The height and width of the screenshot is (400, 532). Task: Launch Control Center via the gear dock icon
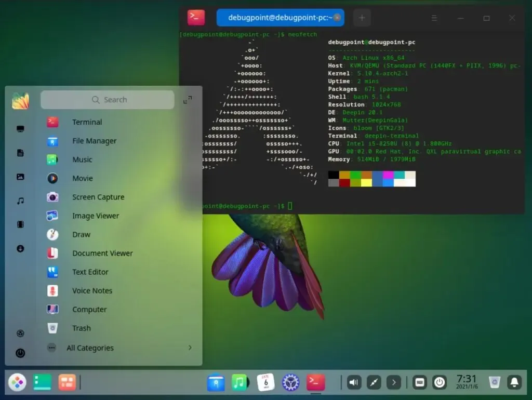290,382
